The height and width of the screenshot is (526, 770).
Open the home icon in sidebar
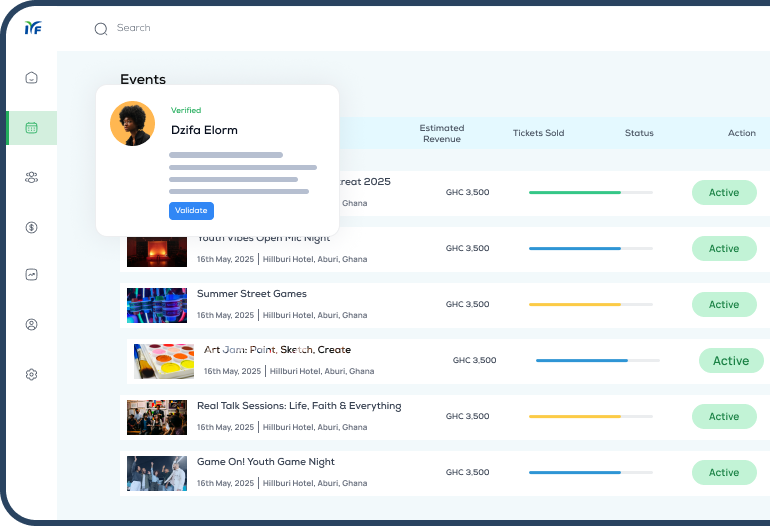click(31, 78)
